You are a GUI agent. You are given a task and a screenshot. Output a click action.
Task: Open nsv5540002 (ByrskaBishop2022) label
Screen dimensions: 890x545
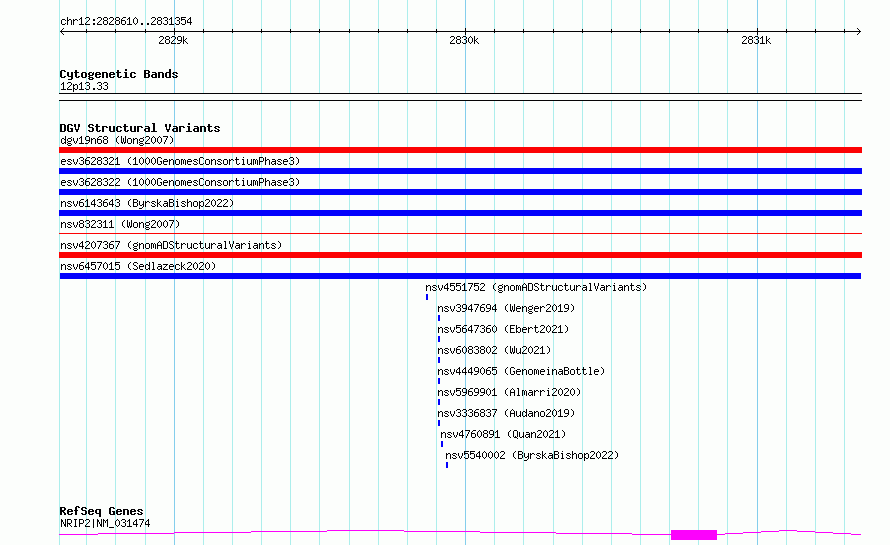click(532, 455)
